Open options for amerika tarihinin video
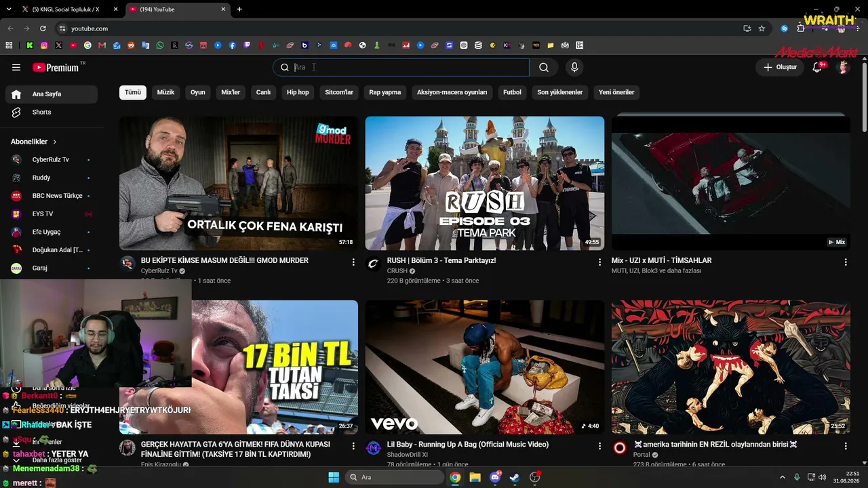Screen dimensions: 868x488 tap(846, 446)
